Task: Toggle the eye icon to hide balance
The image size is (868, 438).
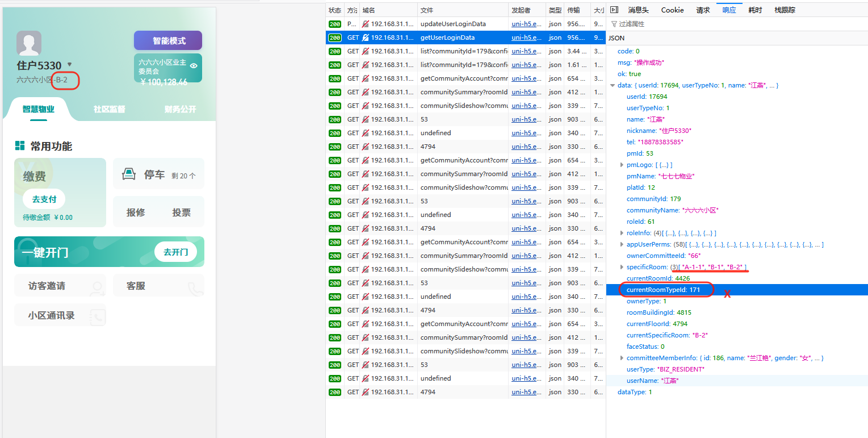Action: click(x=194, y=66)
